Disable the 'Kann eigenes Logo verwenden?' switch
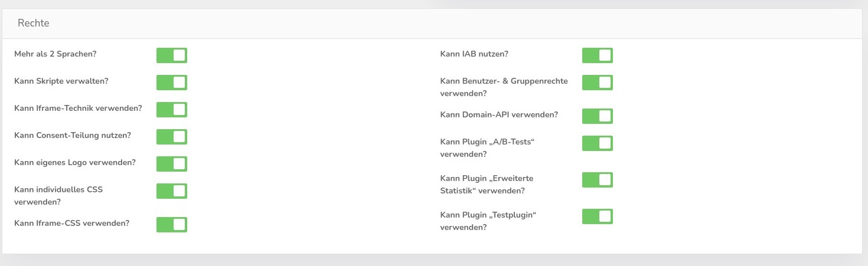The height and width of the screenshot is (266, 868). coord(171,164)
